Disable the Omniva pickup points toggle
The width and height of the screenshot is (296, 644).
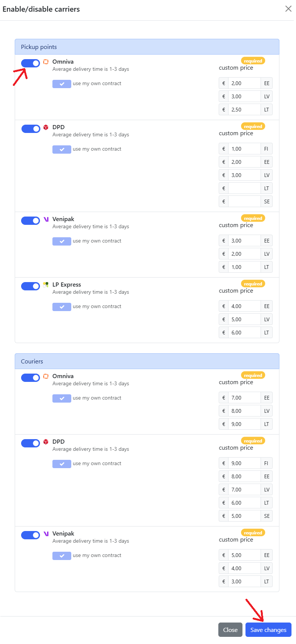[x=31, y=63]
